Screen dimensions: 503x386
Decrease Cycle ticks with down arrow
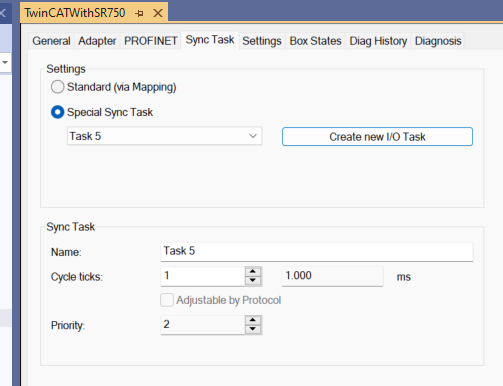click(x=253, y=281)
